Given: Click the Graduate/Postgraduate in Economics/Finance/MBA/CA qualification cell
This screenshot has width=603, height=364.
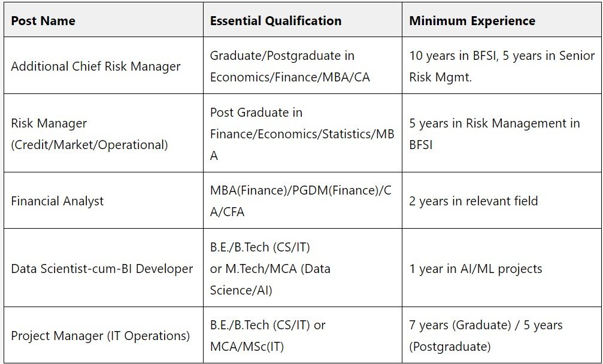Looking at the screenshot, I should pyautogui.click(x=290, y=66).
